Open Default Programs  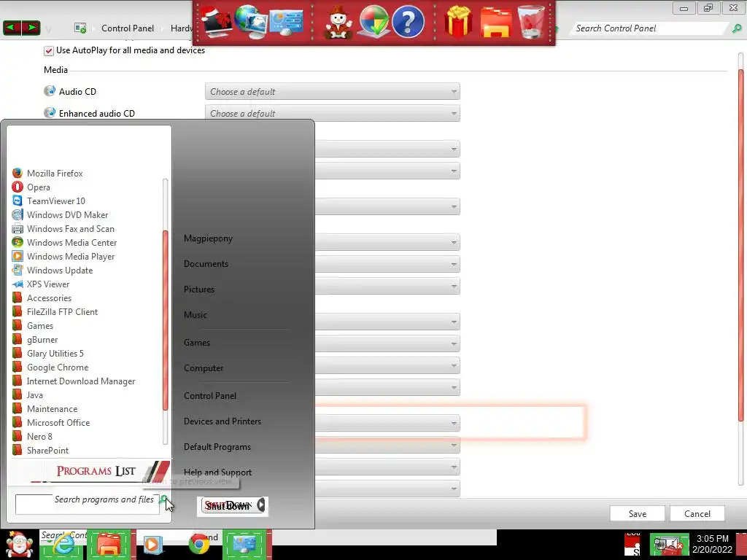pyautogui.click(x=217, y=447)
